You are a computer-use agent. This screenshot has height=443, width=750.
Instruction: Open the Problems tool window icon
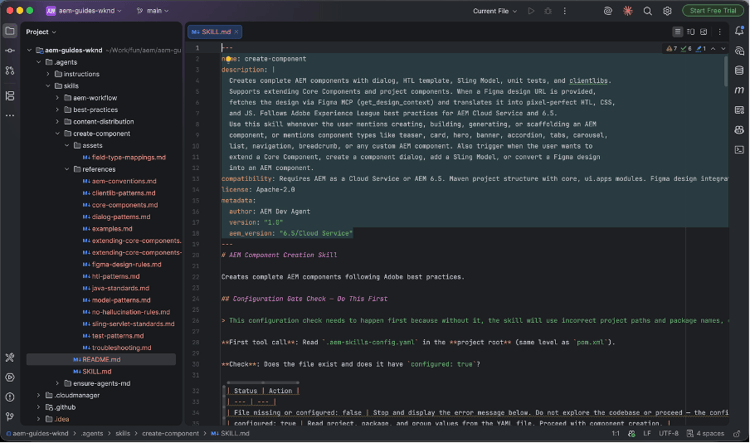pos(10,397)
